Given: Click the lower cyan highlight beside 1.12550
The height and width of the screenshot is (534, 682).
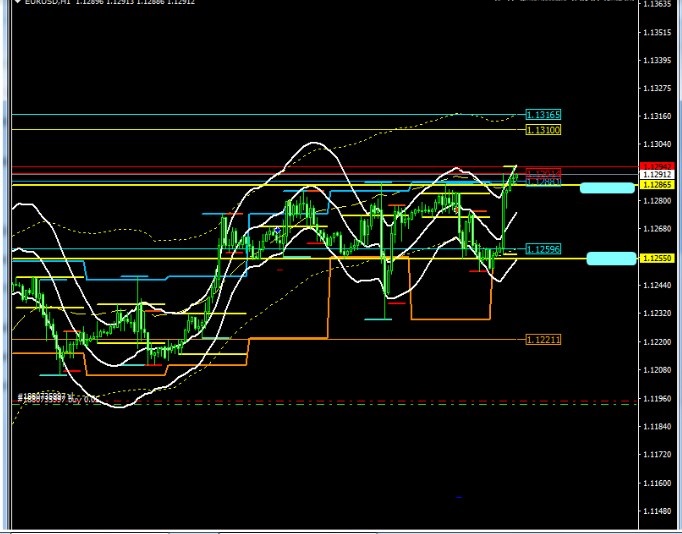Looking at the screenshot, I should [611, 259].
